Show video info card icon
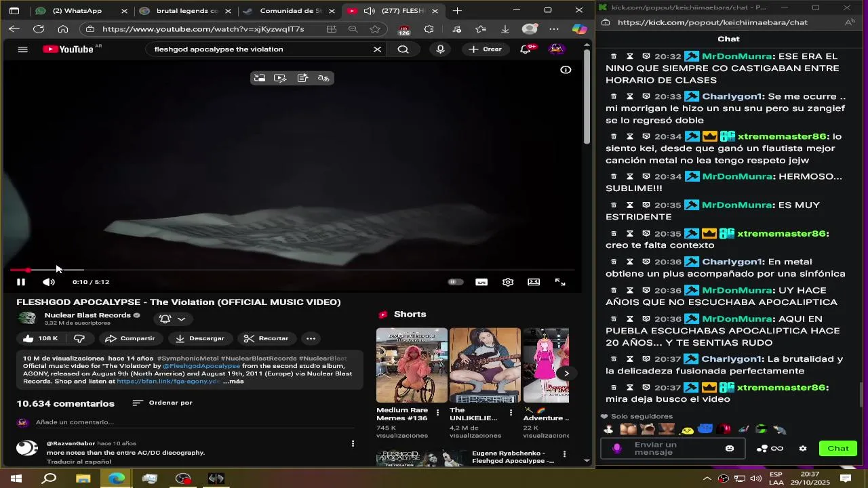The width and height of the screenshot is (868, 488). 566,70
